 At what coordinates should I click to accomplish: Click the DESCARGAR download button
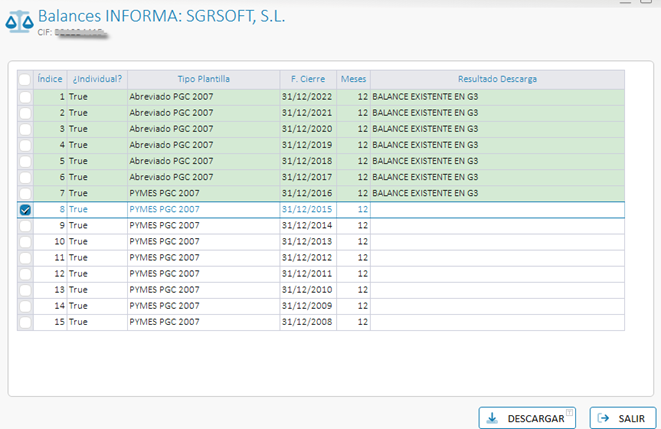coord(527,418)
